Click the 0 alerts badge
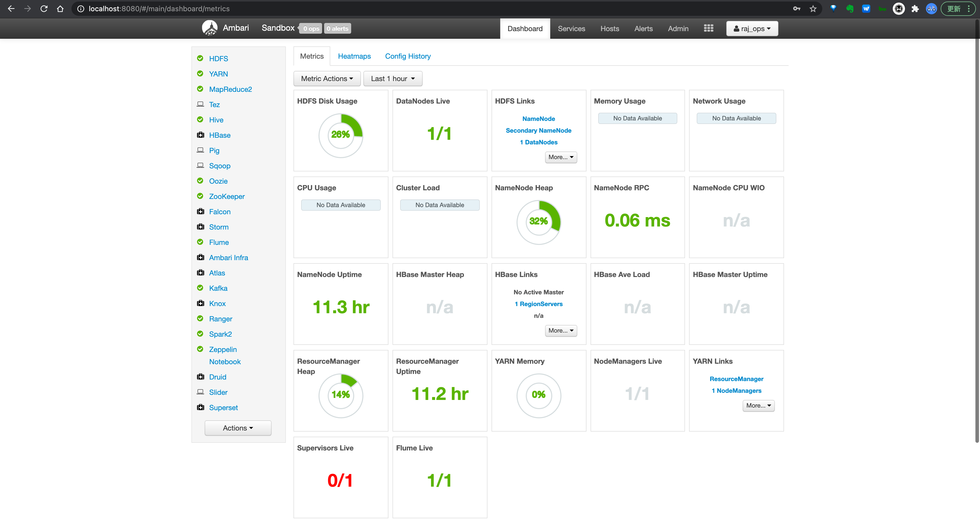This screenshot has width=980, height=529. (337, 28)
